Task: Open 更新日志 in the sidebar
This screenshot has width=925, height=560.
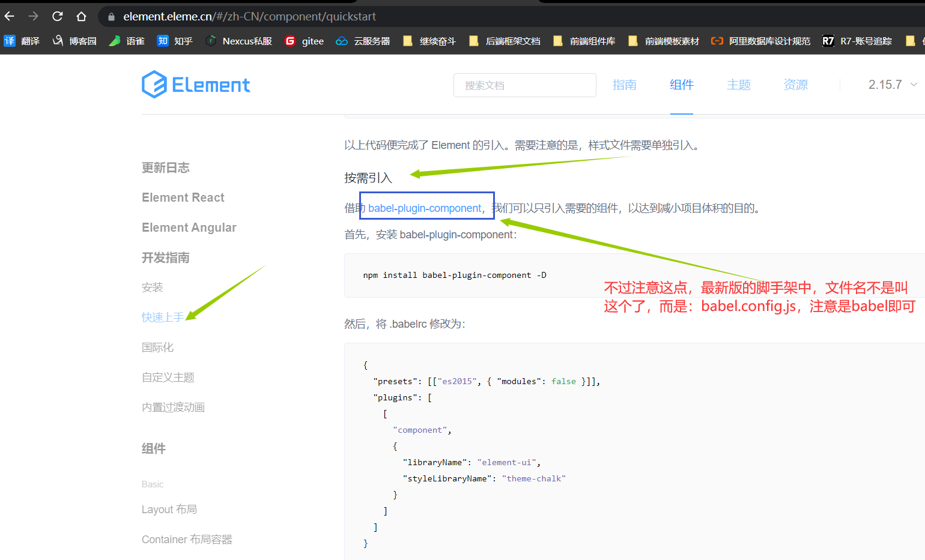Action: 166,167
